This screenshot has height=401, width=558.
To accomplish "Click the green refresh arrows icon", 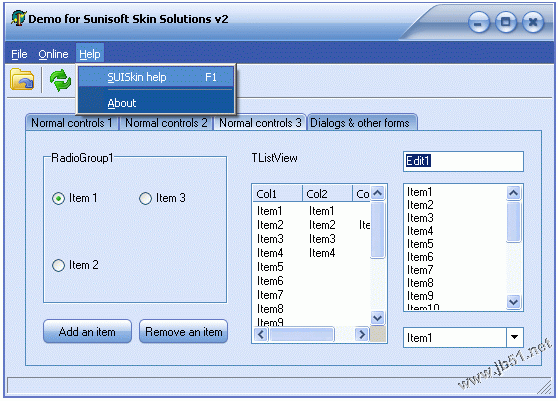I will click(60, 80).
